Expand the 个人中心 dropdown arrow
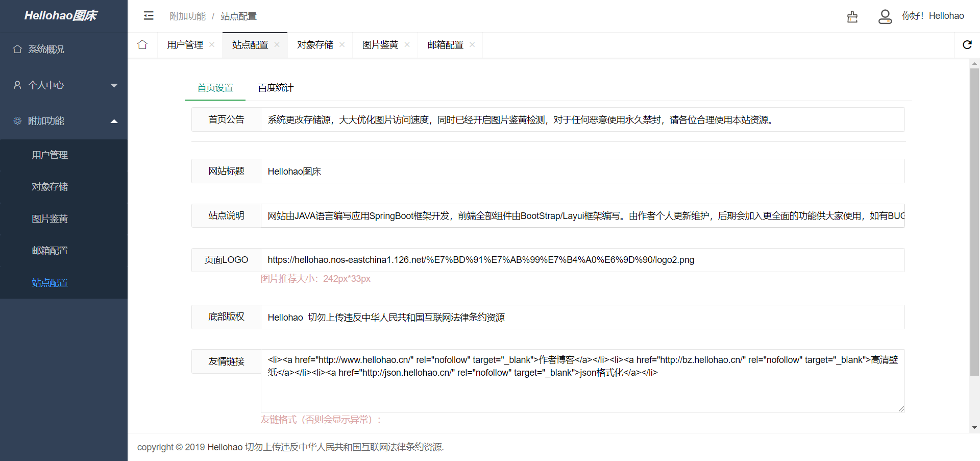 pyautogui.click(x=114, y=85)
